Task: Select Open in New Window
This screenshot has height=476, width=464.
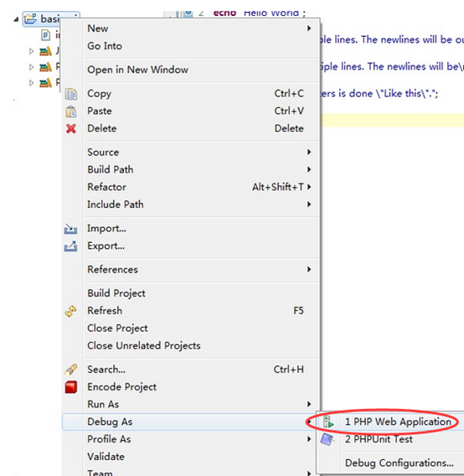Action: click(x=191, y=70)
